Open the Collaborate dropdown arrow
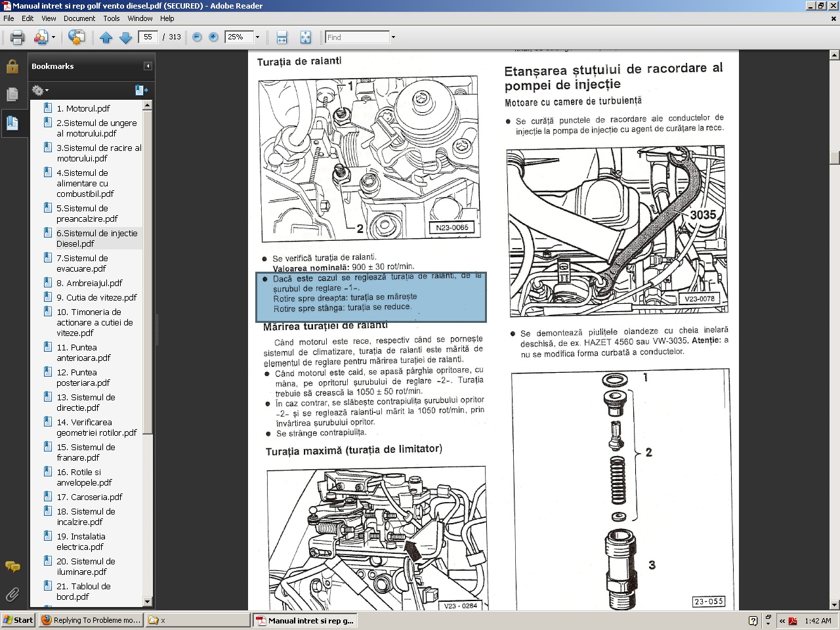This screenshot has height=630, width=840. pyautogui.click(x=53, y=37)
